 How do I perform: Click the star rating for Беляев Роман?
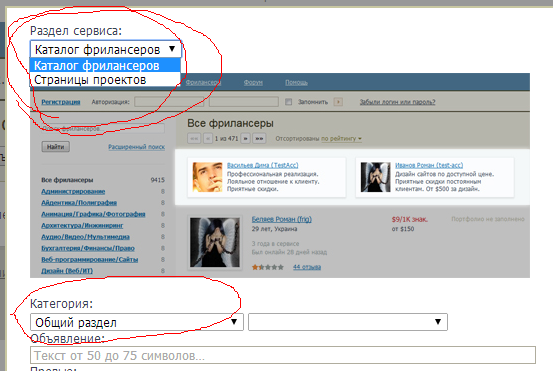click(x=268, y=267)
